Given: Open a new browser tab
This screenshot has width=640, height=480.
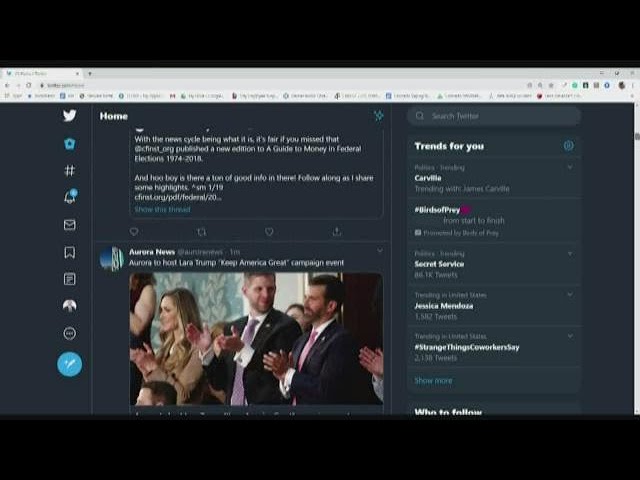Looking at the screenshot, I should pos(90,73).
